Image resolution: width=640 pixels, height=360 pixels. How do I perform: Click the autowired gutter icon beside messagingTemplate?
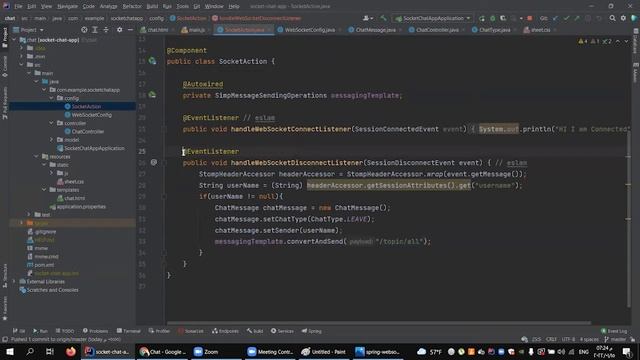153,95
